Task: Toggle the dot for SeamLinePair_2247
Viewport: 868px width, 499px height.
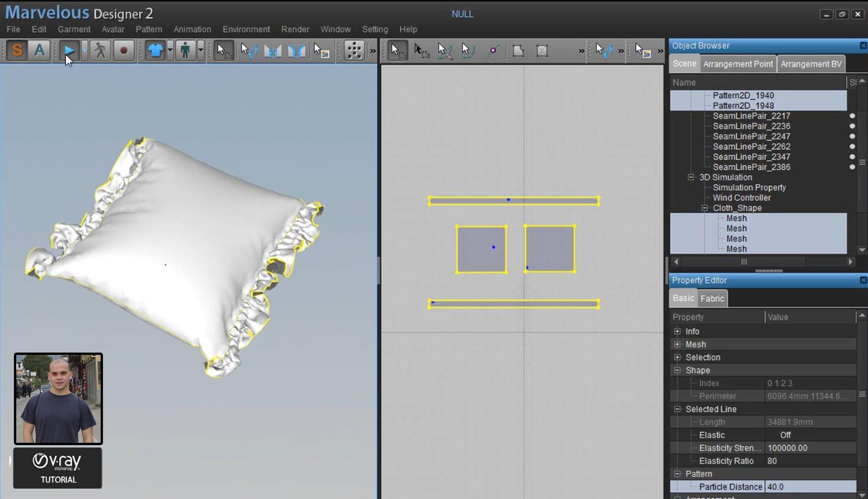Action: point(852,137)
